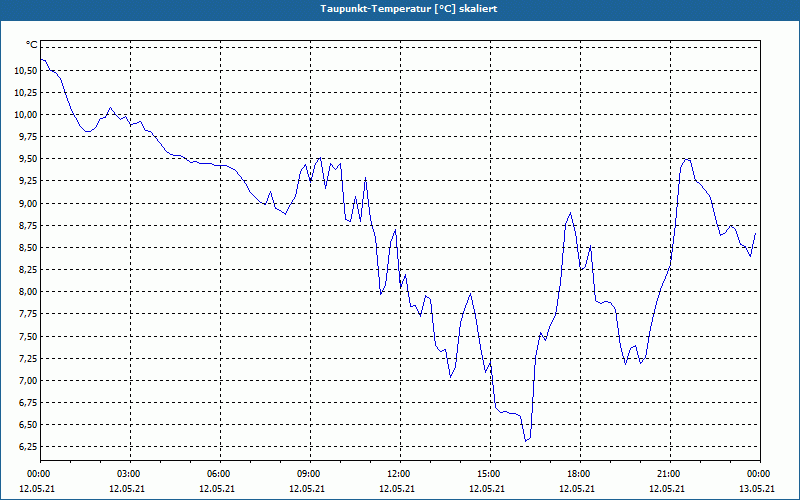This screenshot has width=800, height=500.
Task: Pick the '9,50' y-axis value
Action: pos(28,159)
